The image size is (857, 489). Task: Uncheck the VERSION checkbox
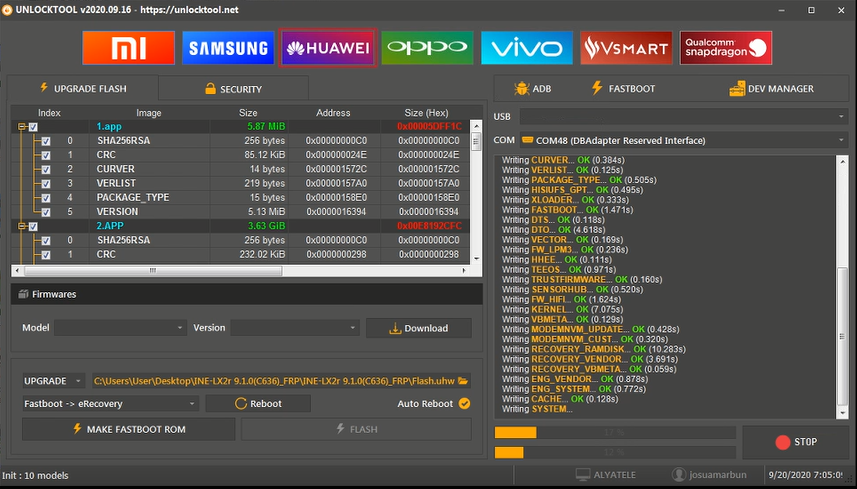[x=46, y=212]
